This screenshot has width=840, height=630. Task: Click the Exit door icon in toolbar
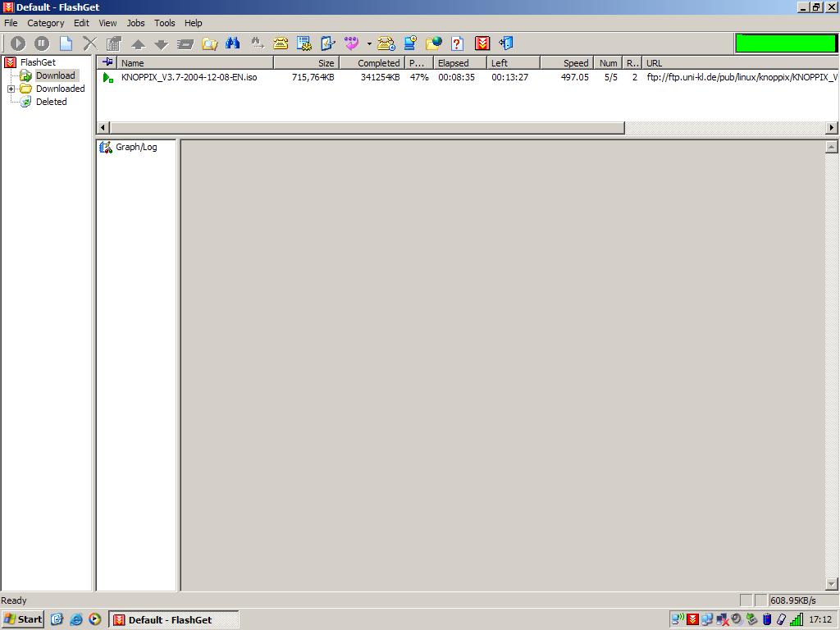506,43
